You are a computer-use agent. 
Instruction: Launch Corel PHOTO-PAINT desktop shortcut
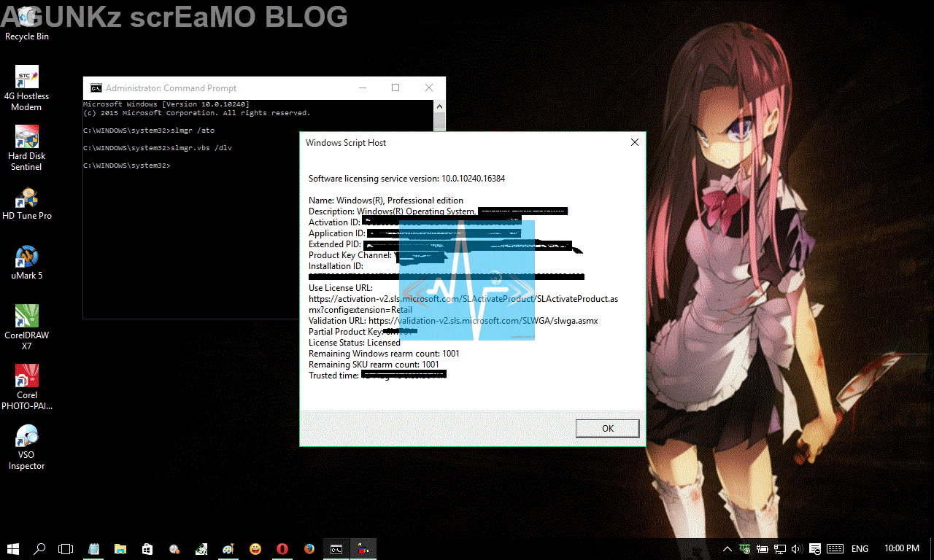coord(27,387)
